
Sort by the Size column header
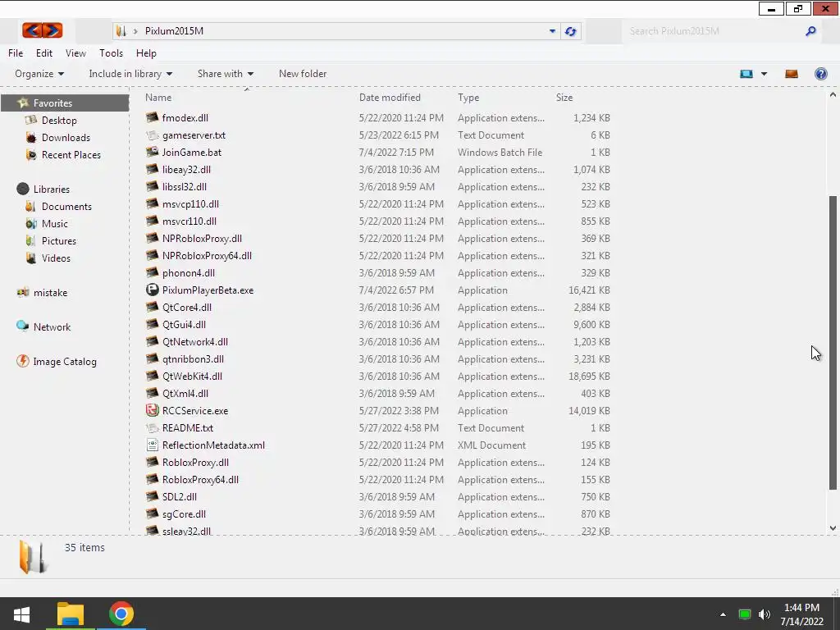(564, 98)
